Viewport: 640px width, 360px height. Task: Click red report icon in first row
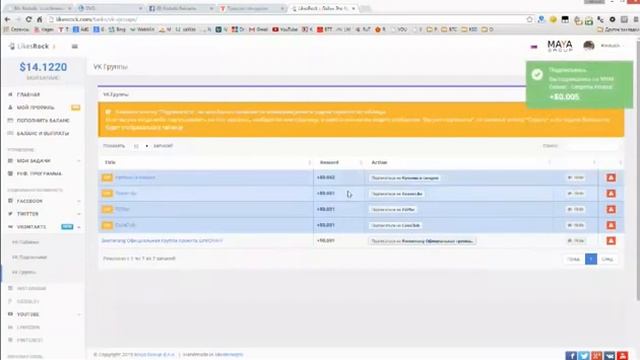pyautogui.click(x=611, y=178)
